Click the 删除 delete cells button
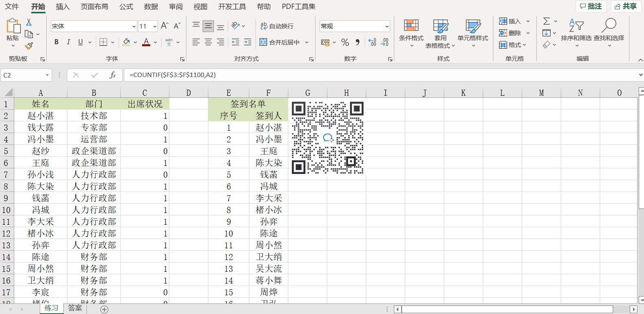 (x=510, y=33)
